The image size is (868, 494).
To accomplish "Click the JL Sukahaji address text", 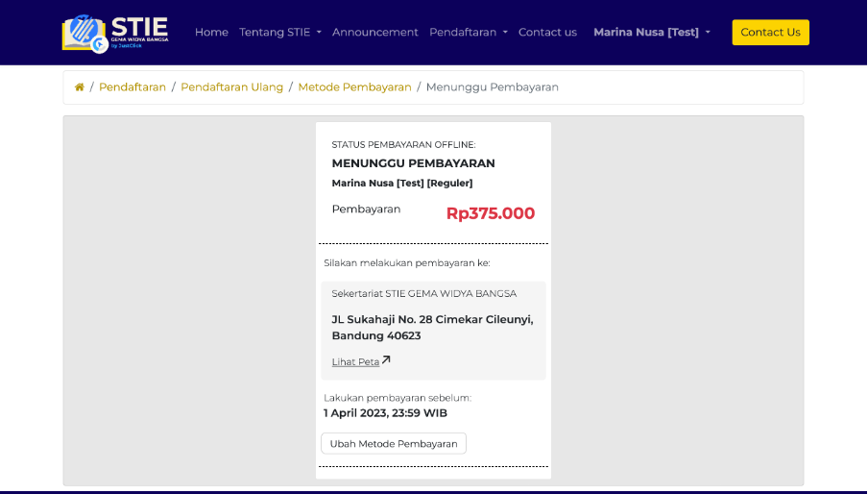I will pyautogui.click(x=432, y=328).
